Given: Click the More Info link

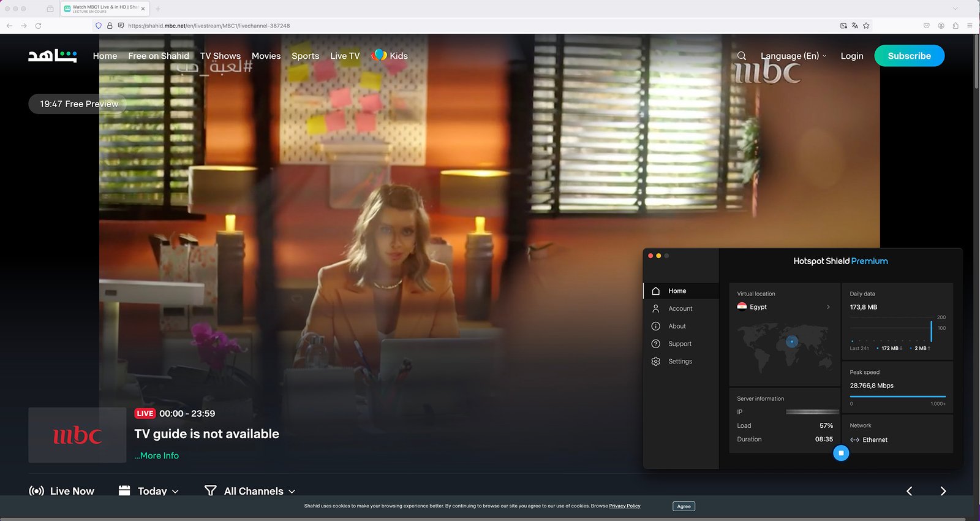Looking at the screenshot, I should coord(157,455).
